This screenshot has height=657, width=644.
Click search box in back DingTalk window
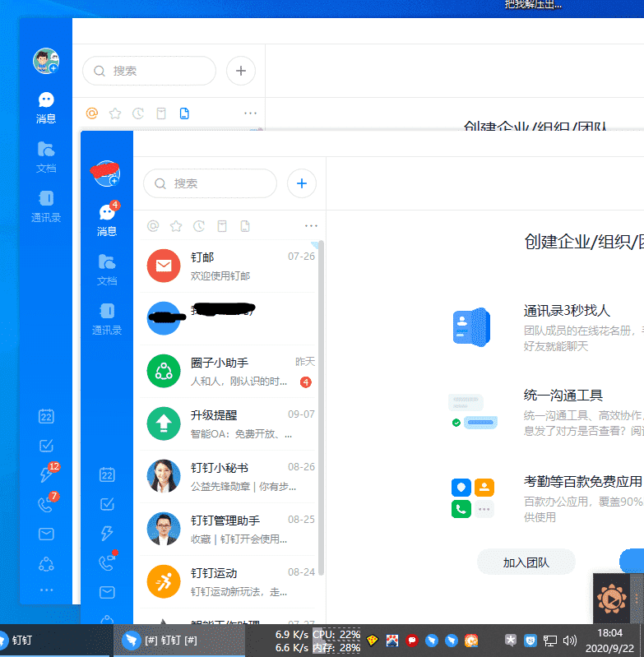coord(149,71)
